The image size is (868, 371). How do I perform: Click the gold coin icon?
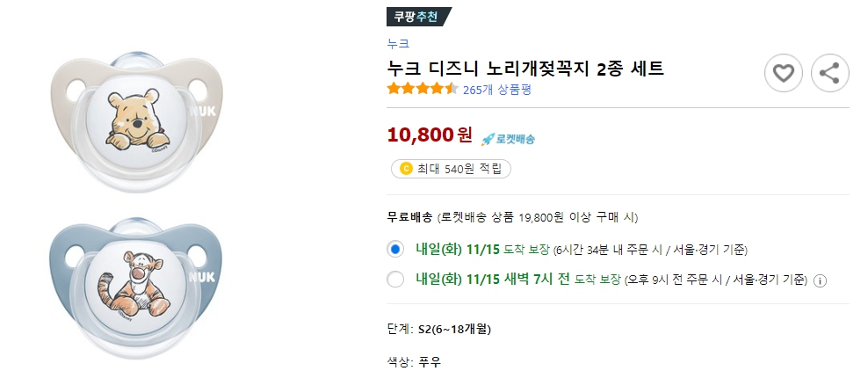pyautogui.click(x=406, y=169)
